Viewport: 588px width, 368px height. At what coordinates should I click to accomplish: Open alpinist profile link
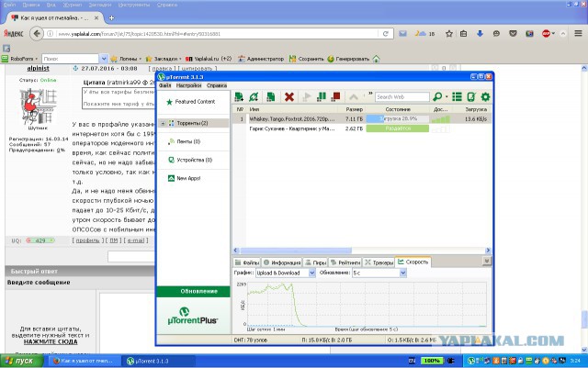pyautogui.click(x=38, y=68)
